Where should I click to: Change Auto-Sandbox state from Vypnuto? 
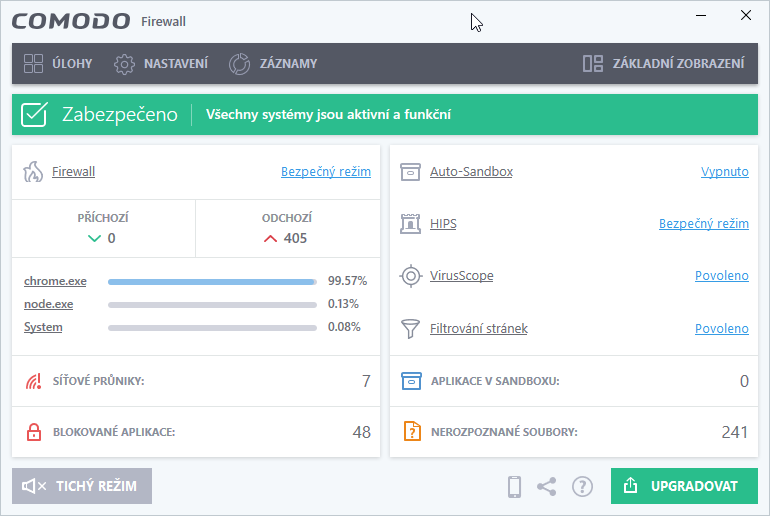[725, 172]
